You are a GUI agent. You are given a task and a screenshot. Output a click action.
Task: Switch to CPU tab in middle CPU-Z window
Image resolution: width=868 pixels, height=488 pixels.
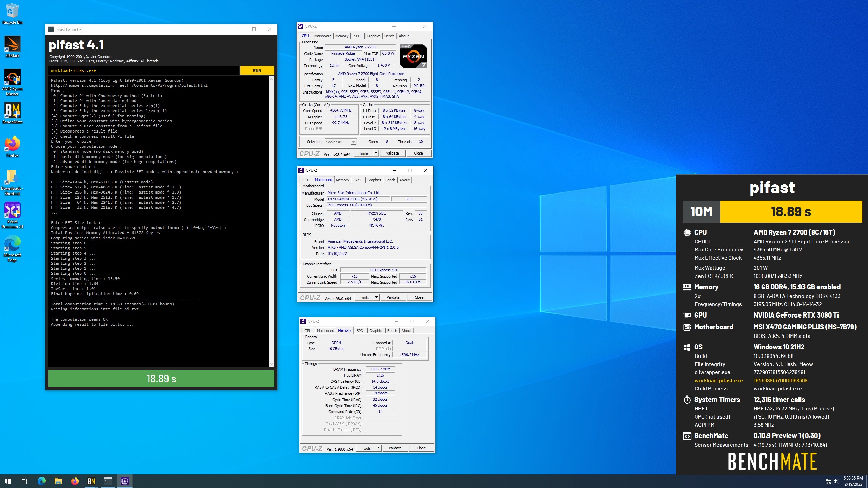pos(306,180)
